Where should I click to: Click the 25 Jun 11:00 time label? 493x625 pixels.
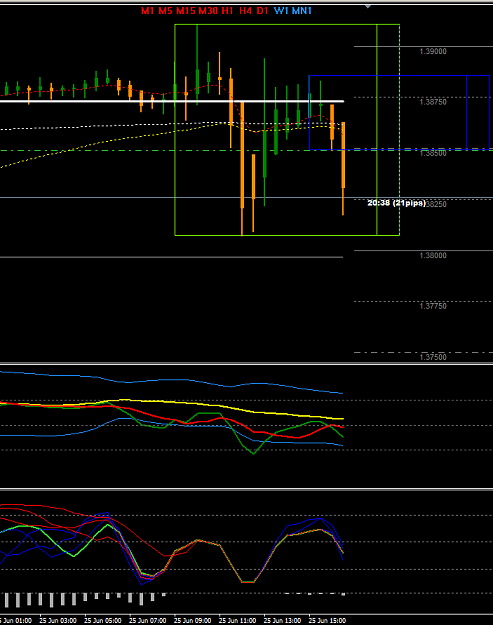pos(238,621)
